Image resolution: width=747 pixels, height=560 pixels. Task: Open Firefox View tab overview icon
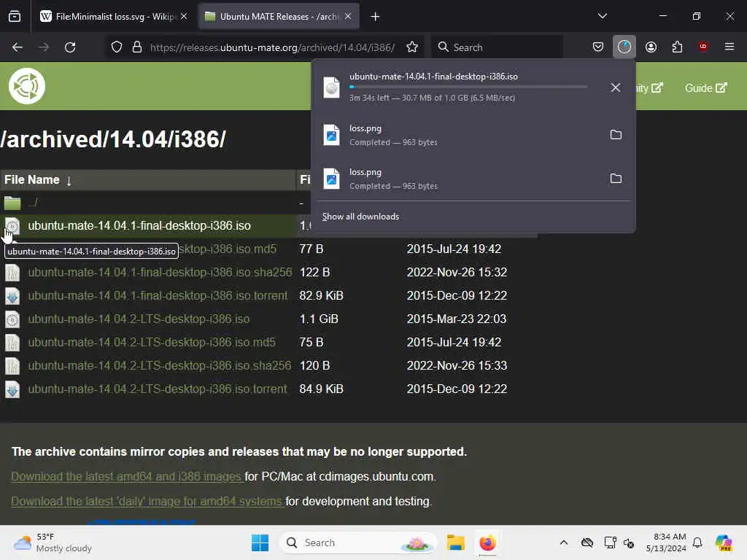point(15,17)
